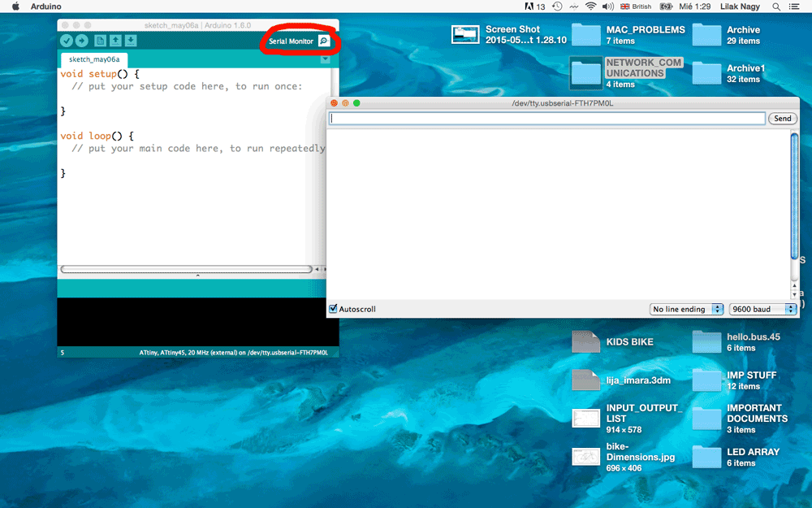Select the Archive1 folder icon
This screenshot has height=508, width=812.
click(706, 73)
